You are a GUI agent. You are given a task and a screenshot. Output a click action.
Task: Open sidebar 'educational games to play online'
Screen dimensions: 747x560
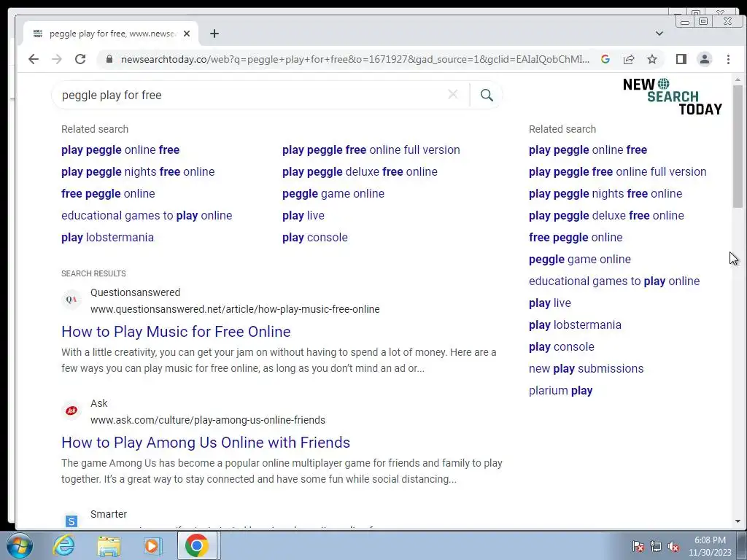pyautogui.click(x=614, y=281)
